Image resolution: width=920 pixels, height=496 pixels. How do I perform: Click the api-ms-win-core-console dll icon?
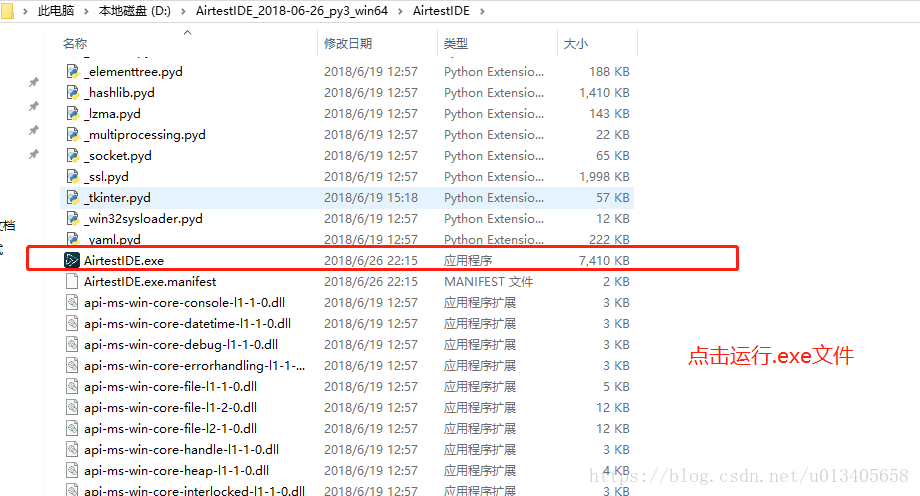point(72,302)
